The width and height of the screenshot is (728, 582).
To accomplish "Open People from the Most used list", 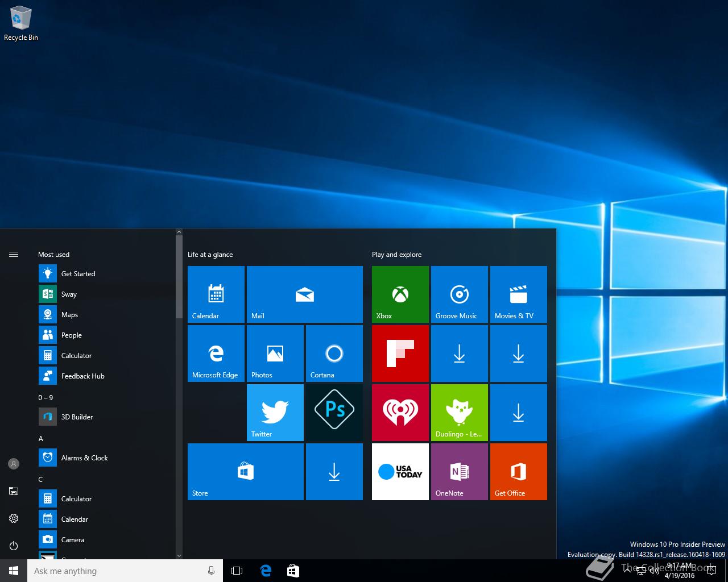I will coord(105,335).
